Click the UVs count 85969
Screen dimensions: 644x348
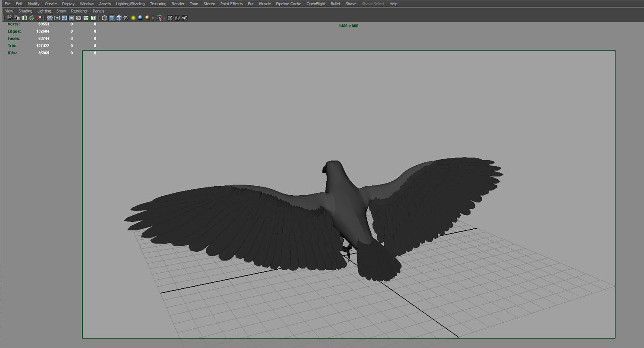point(44,53)
